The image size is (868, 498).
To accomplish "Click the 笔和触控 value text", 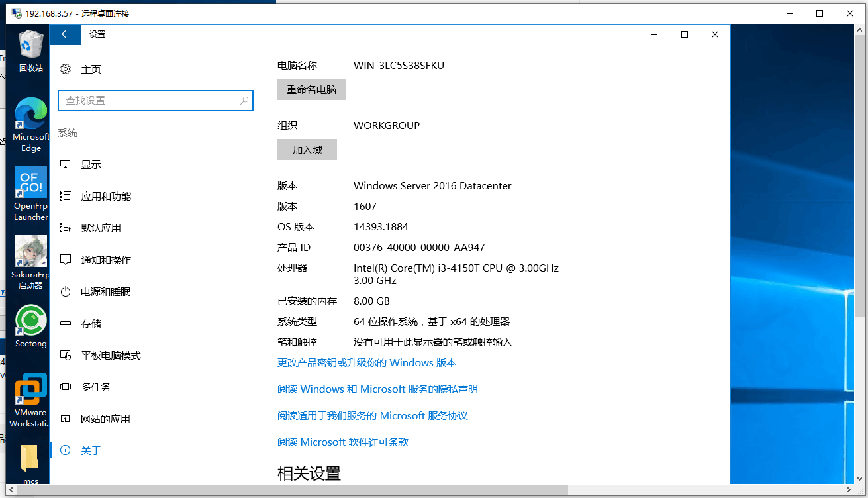I will pyautogui.click(x=433, y=342).
